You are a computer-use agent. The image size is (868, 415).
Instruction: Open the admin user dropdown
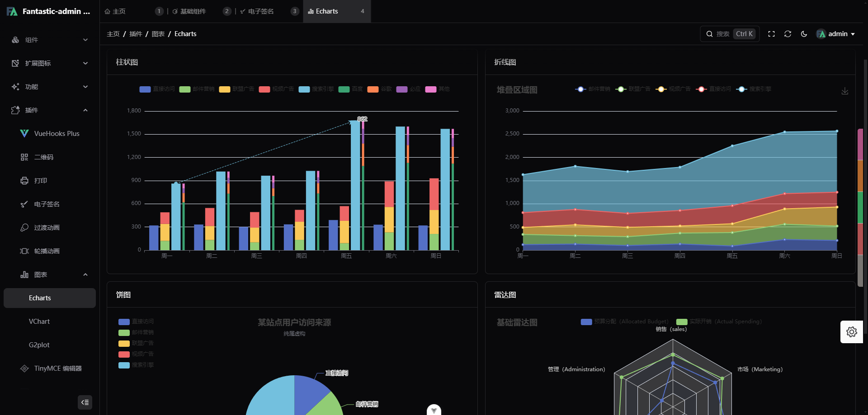point(835,34)
